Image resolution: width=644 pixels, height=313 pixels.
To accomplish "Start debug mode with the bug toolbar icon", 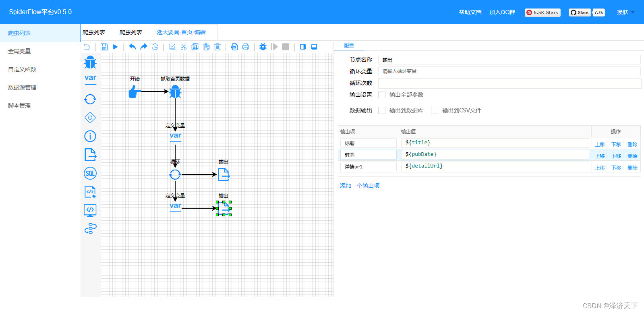I will [263, 47].
